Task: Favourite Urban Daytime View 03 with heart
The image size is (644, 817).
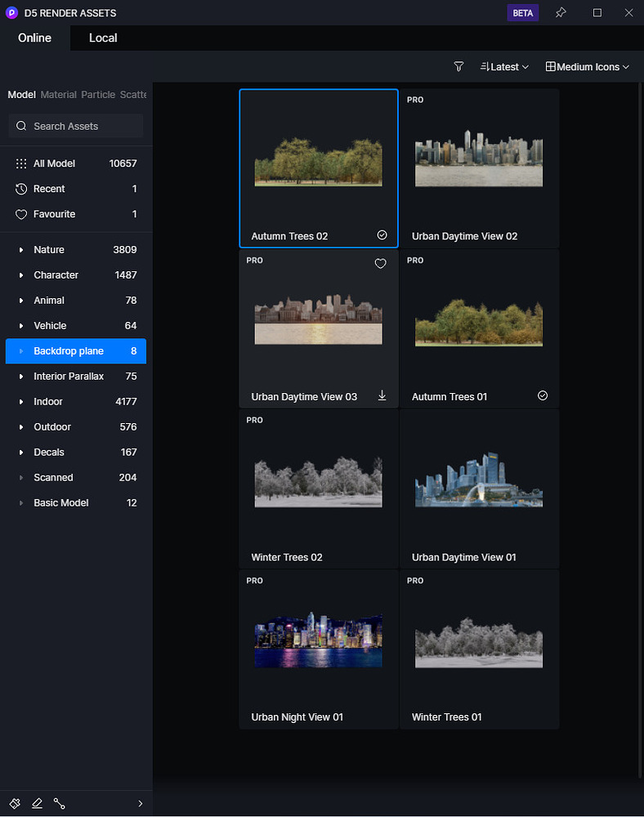Action: pyautogui.click(x=380, y=264)
